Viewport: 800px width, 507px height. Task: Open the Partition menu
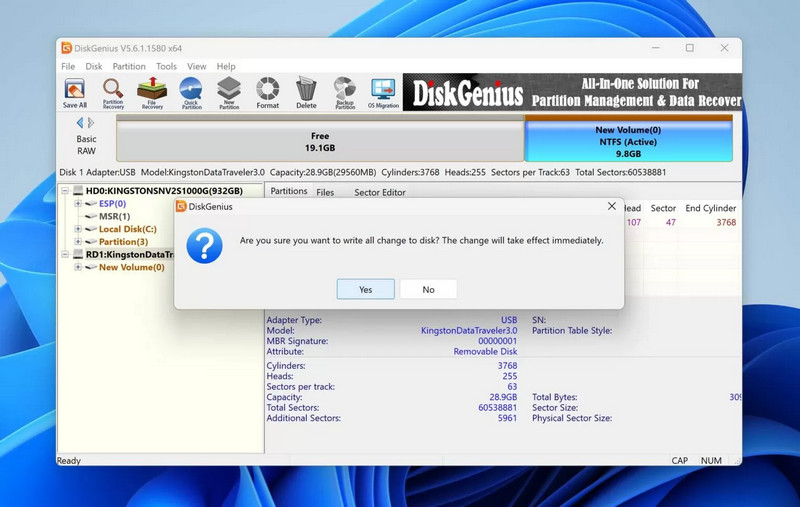(x=129, y=67)
